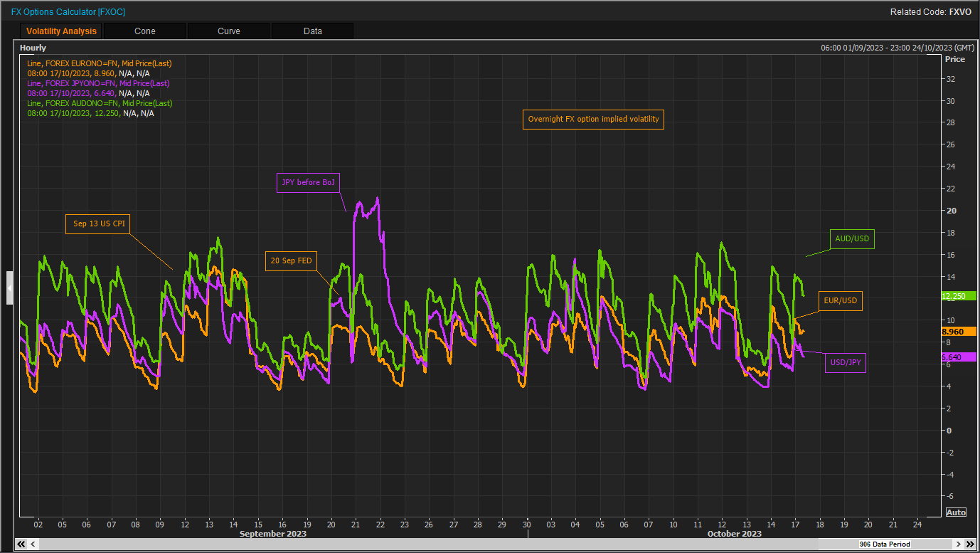Switch to the Cone tab
The image size is (980, 553).
coord(144,31)
